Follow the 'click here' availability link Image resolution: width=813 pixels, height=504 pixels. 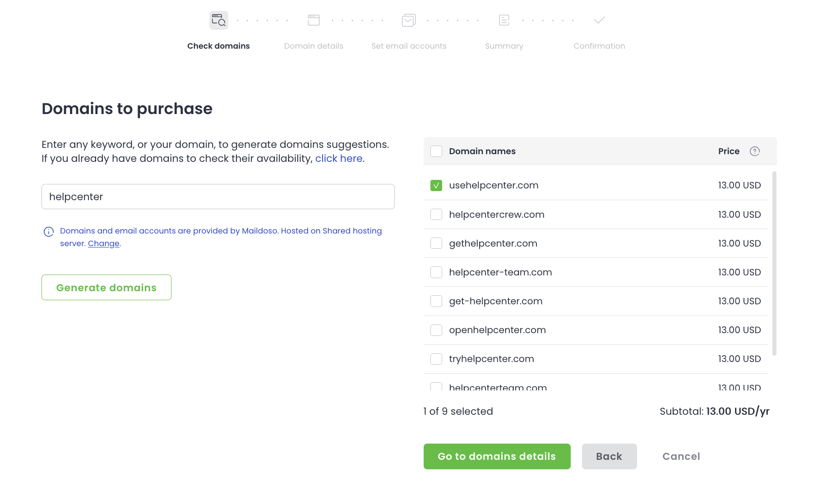coord(338,159)
